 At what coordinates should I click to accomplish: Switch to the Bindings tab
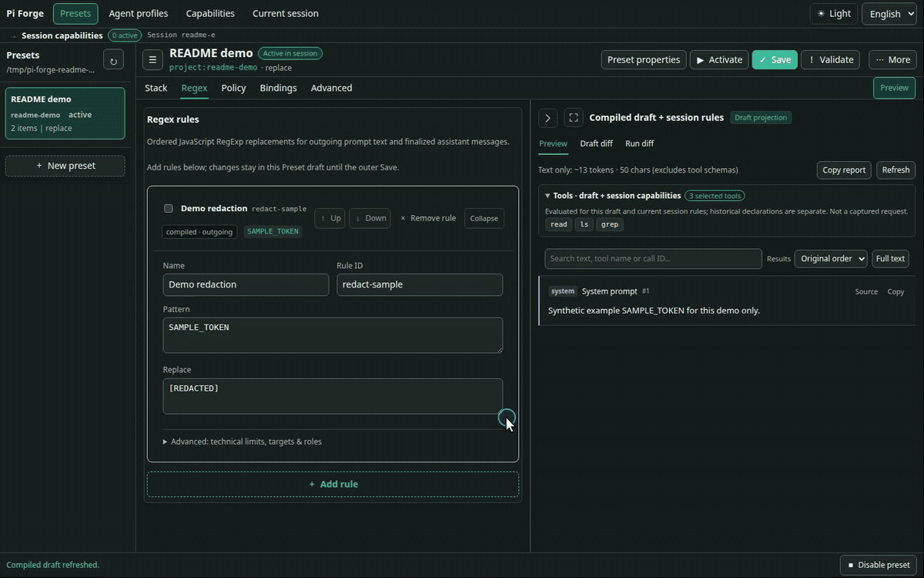pyautogui.click(x=278, y=88)
